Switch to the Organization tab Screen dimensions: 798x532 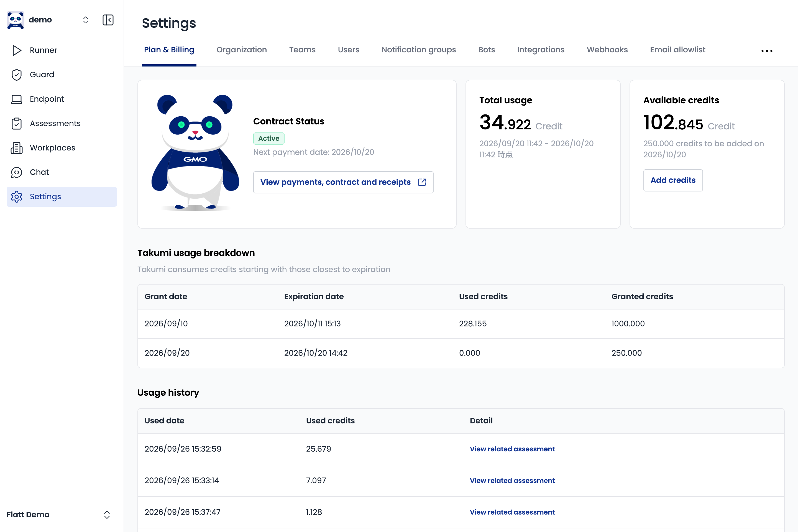[242, 50]
